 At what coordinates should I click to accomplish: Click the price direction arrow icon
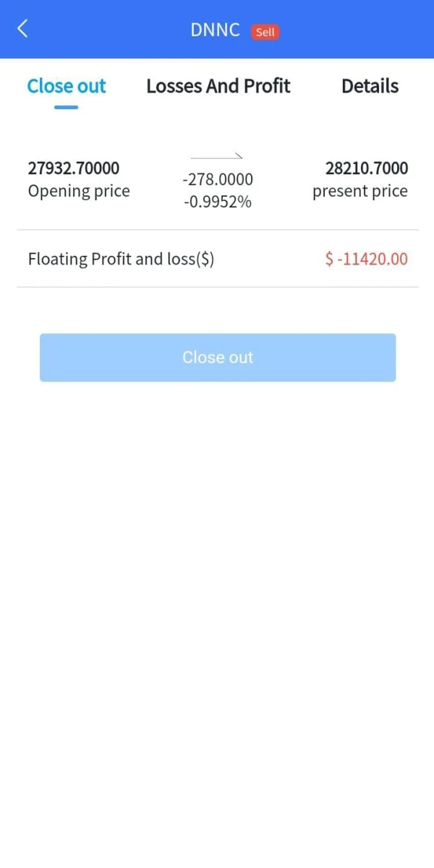tap(216, 156)
